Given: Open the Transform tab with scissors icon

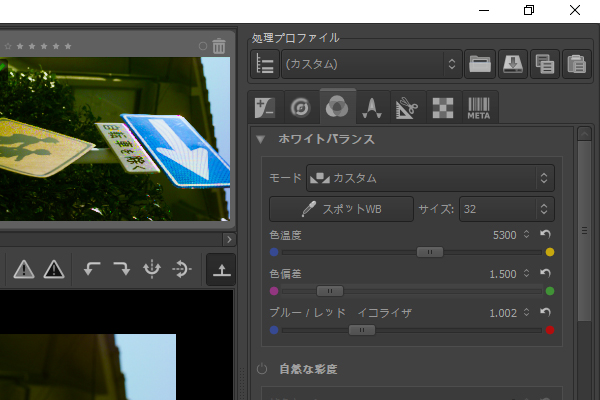Looking at the screenshot, I should pyautogui.click(x=407, y=108).
